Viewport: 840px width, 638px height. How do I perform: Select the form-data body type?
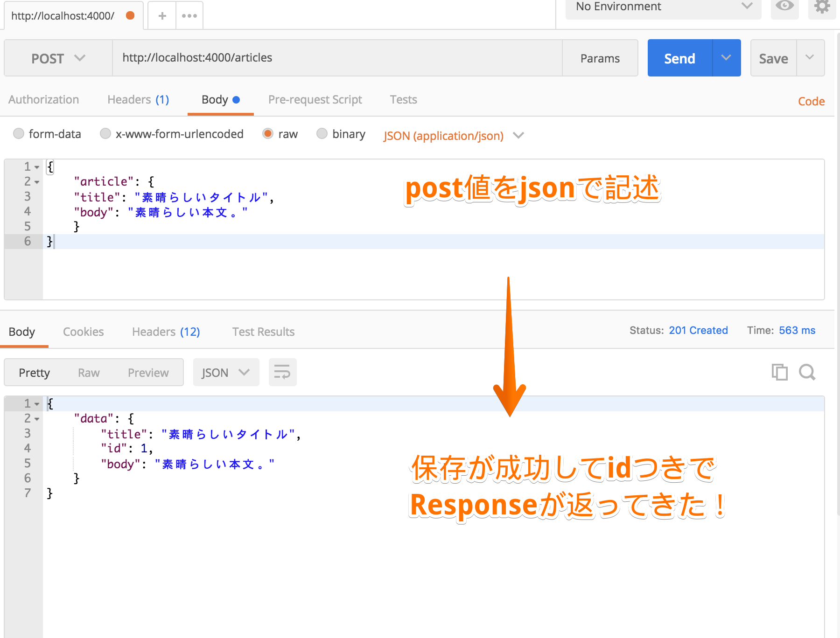tap(19, 134)
